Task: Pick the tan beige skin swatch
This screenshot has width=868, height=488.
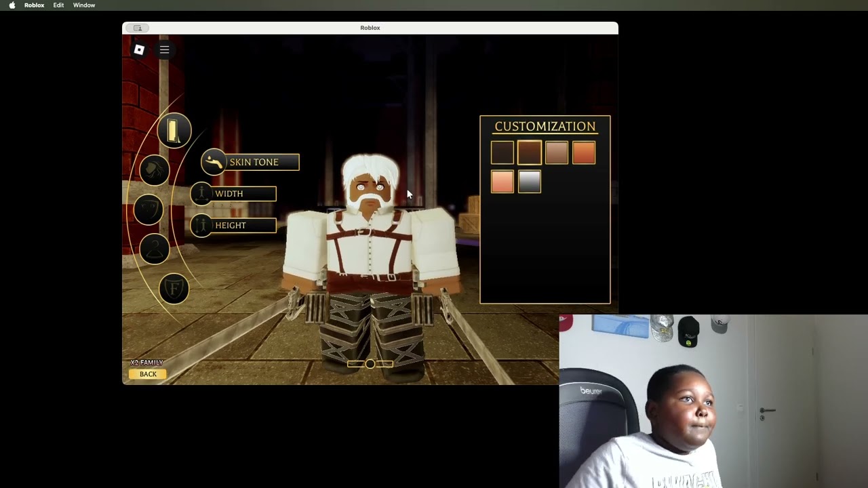Action: pyautogui.click(x=557, y=153)
